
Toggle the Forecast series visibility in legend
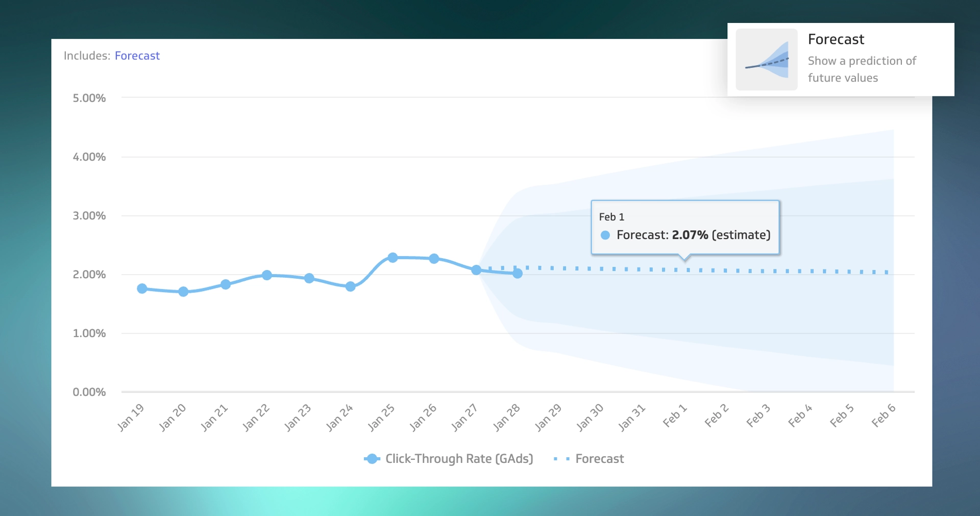600,459
